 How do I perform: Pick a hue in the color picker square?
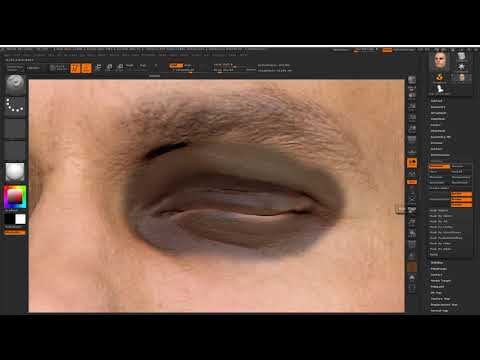click(x=15, y=197)
